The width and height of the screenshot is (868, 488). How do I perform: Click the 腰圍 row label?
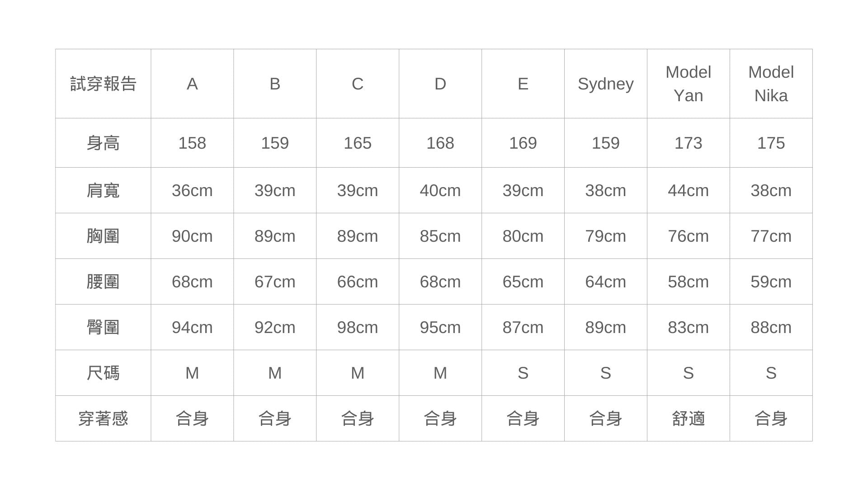point(103,282)
